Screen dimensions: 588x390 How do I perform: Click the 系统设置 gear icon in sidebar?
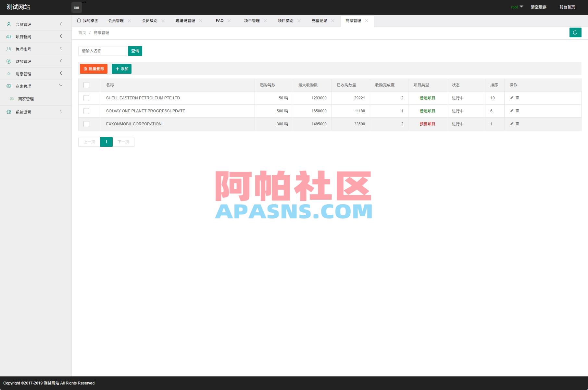click(8, 112)
